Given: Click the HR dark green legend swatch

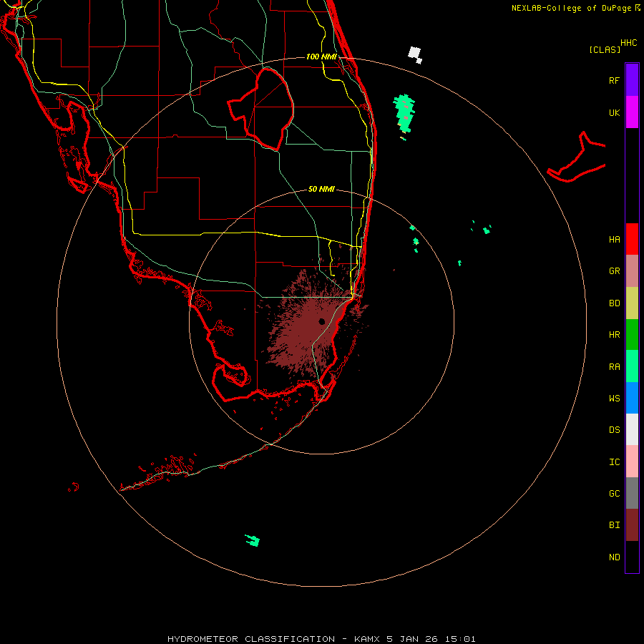Looking at the screenshot, I should tap(632, 335).
